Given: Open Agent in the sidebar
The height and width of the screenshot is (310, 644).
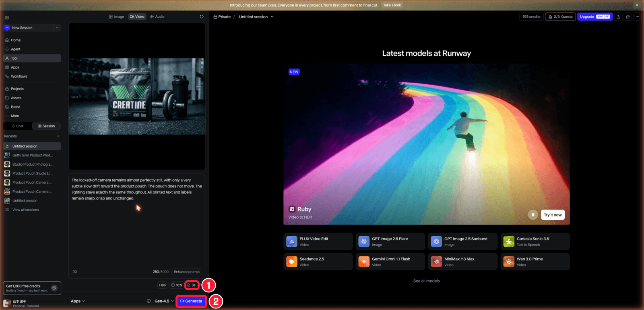Looking at the screenshot, I should click(x=32, y=49).
